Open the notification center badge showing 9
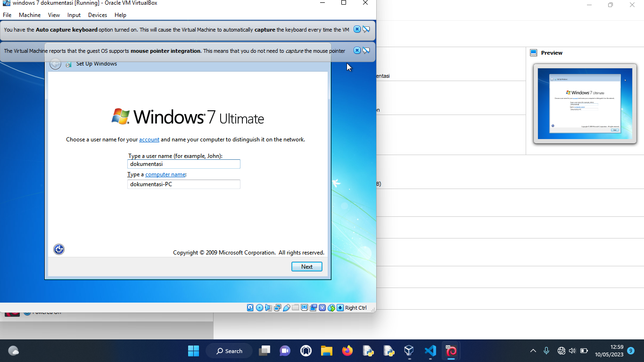 [631, 351]
